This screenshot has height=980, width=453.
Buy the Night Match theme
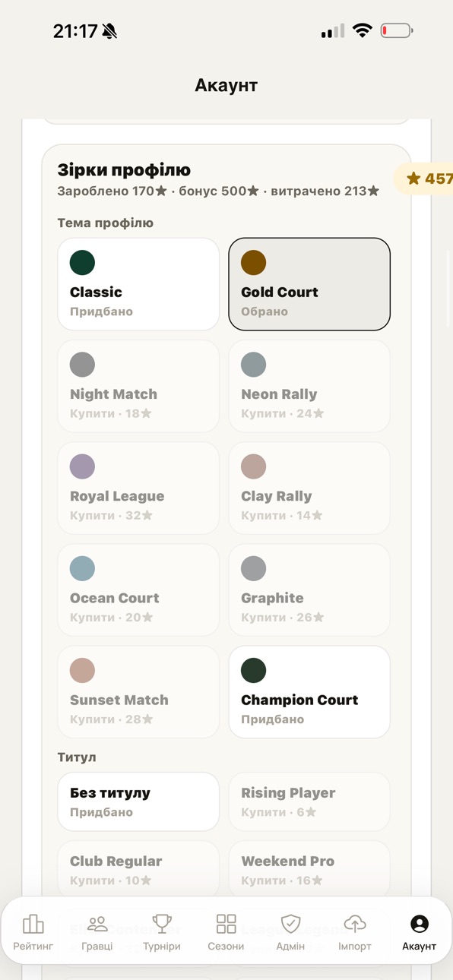(138, 386)
